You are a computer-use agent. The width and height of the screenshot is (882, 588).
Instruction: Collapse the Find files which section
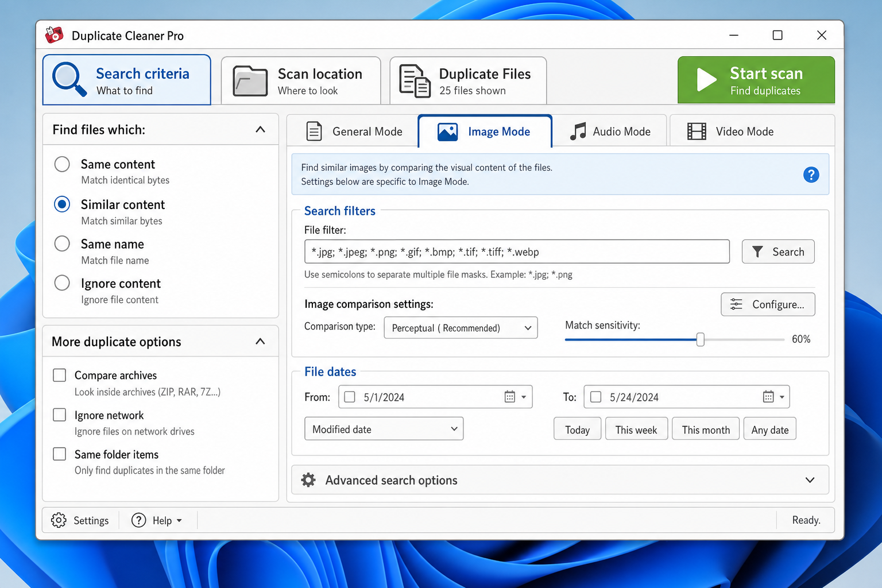point(260,130)
